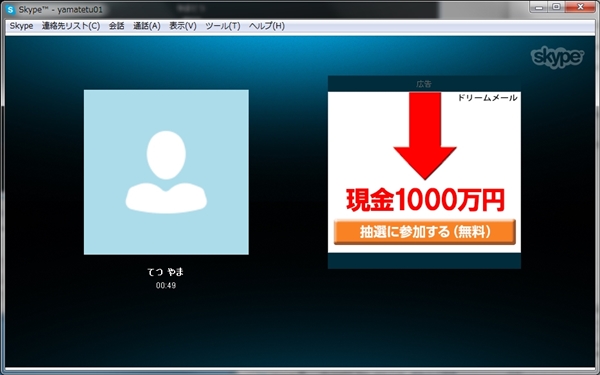Open the 会話 menu
The height and width of the screenshot is (375, 600).
(x=116, y=26)
